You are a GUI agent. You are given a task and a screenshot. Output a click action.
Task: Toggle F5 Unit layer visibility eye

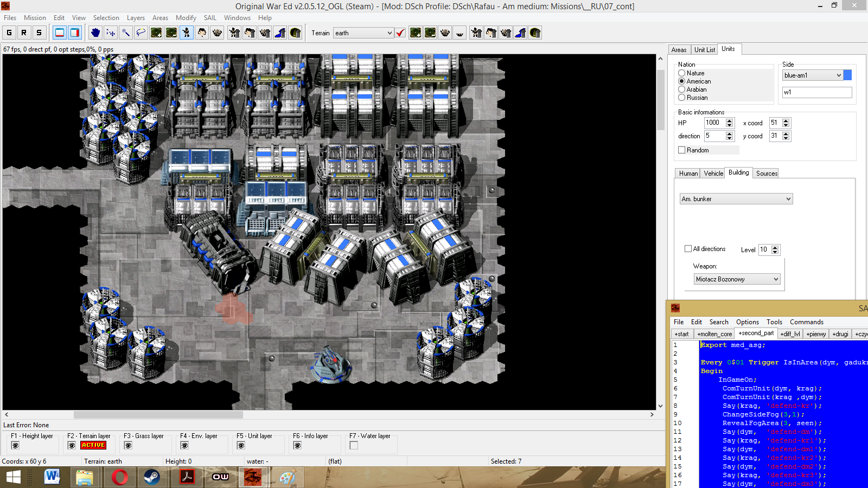[x=241, y=446]
